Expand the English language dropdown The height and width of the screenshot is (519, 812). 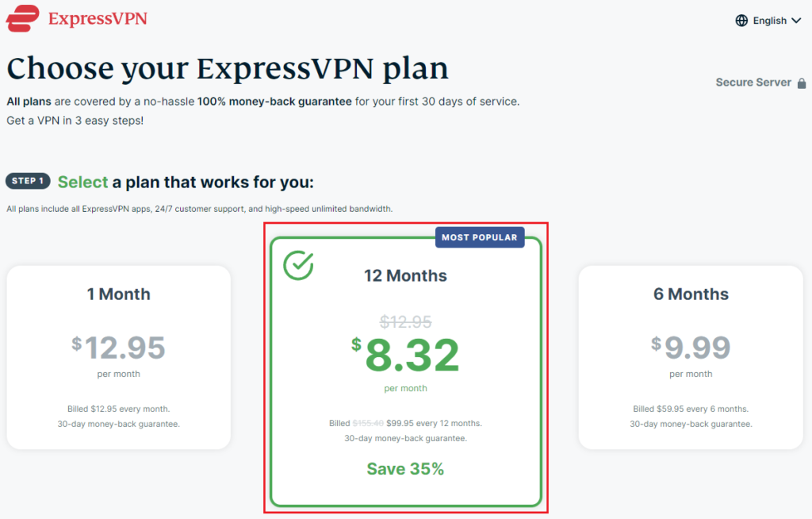(768, 20)
